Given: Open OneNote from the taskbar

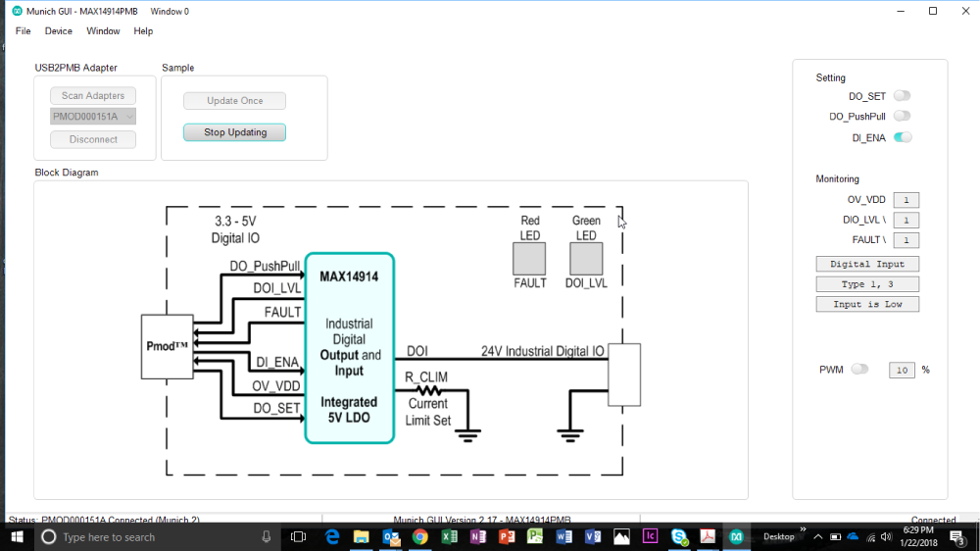Looking at the screenshot, I should coord(478,537).
